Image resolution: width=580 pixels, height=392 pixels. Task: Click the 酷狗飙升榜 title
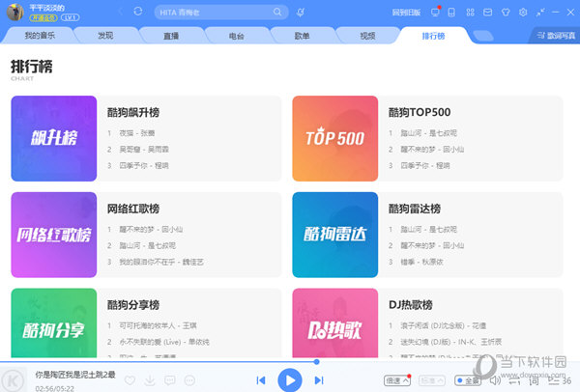click(x=133, y=112)
